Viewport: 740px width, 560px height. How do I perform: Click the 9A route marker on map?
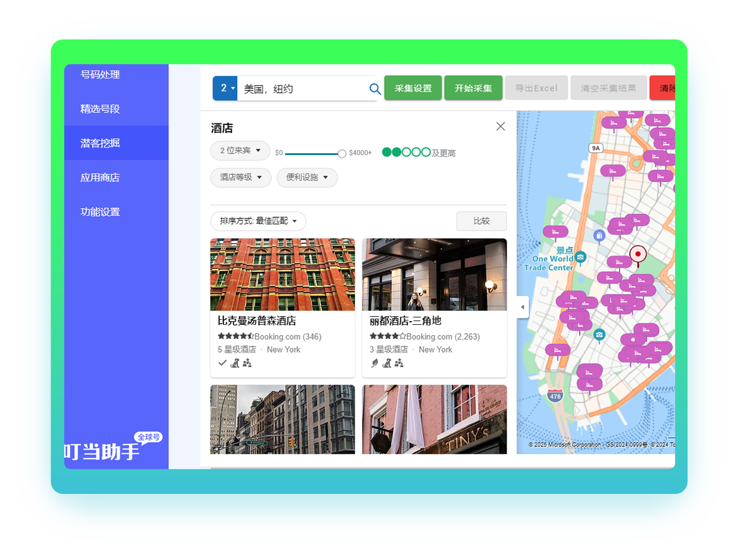click(x=595, y=148)
